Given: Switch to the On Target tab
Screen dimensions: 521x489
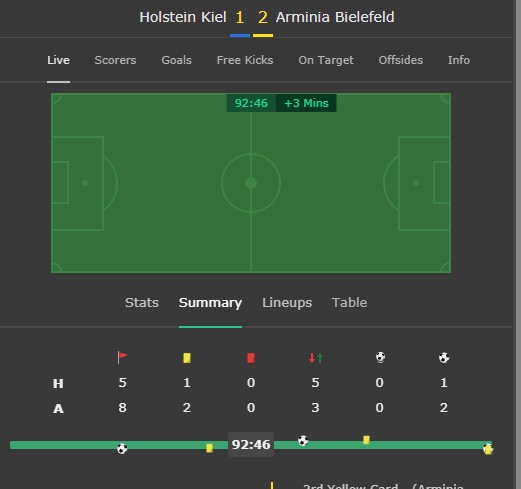Looking at the screenshot, I should click(326, 60).
